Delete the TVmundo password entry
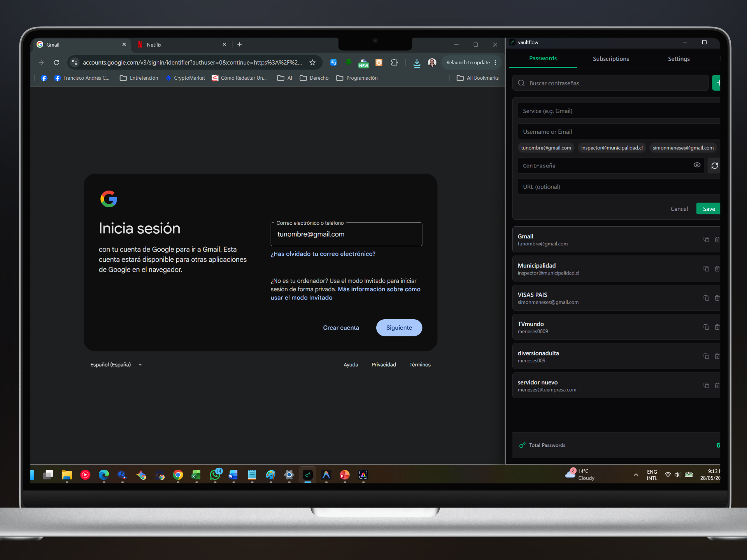 [717, 327]
